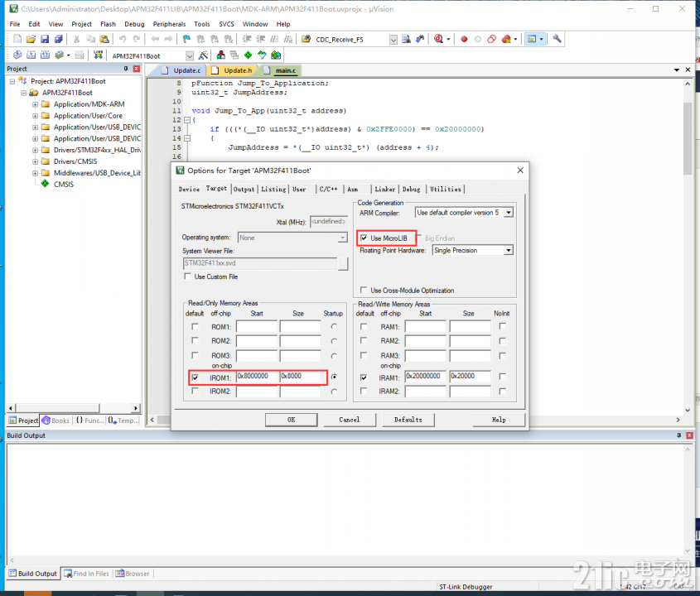Open the Peripherals menu
Screen dimensions: 700x596
(x=169, y=24)
